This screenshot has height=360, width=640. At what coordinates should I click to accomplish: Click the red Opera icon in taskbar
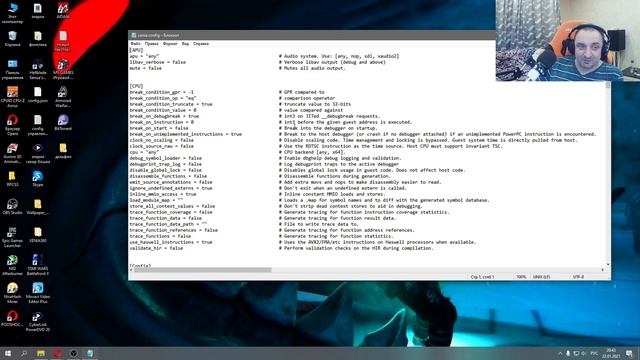tap(57, 353)
